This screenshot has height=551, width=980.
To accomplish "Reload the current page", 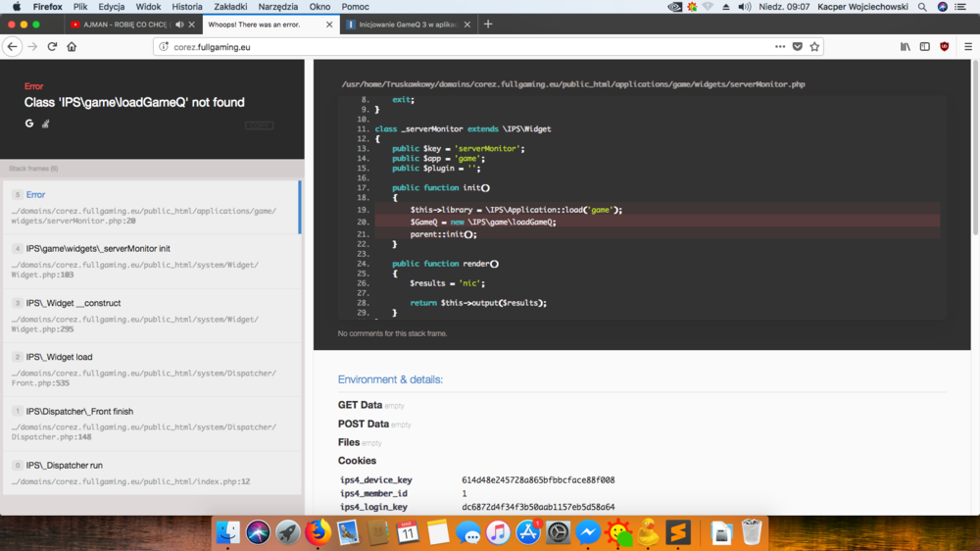I will point(52,46).
